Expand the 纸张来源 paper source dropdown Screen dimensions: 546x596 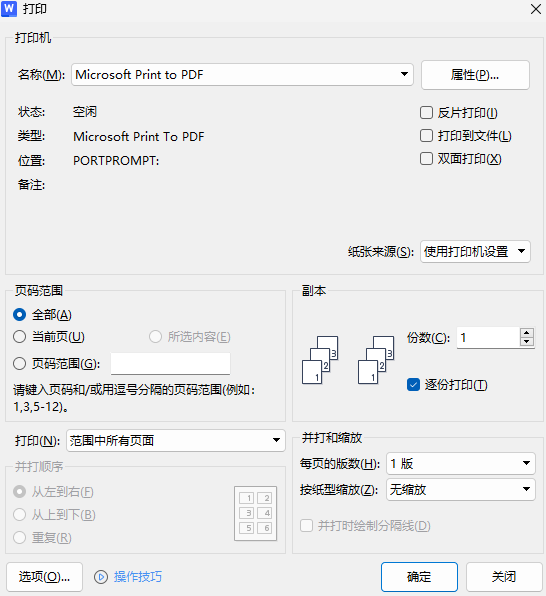(475, 251)
